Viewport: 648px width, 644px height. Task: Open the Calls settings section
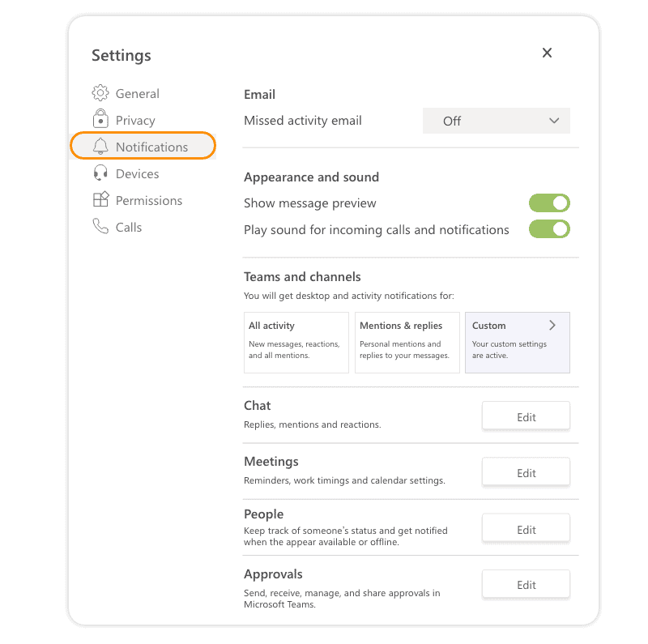(x=129, y=228)
